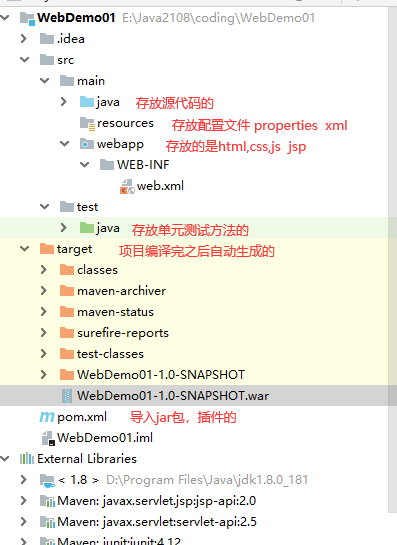397x545 pixels.
Task: Click the resources folder icon
Action: coord(87,123)
